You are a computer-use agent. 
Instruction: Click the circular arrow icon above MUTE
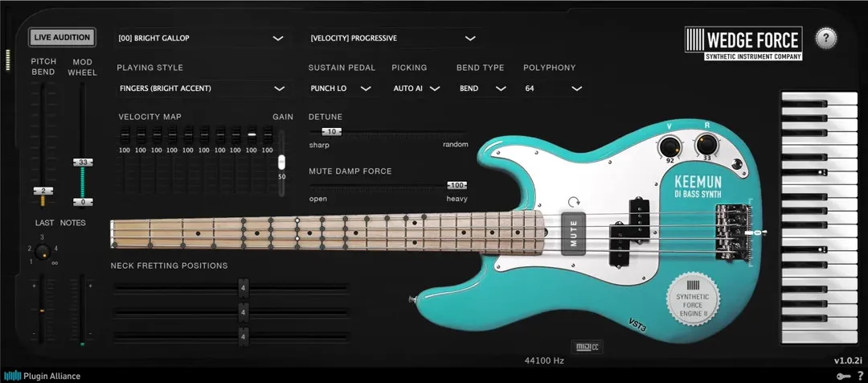point(574,202)
